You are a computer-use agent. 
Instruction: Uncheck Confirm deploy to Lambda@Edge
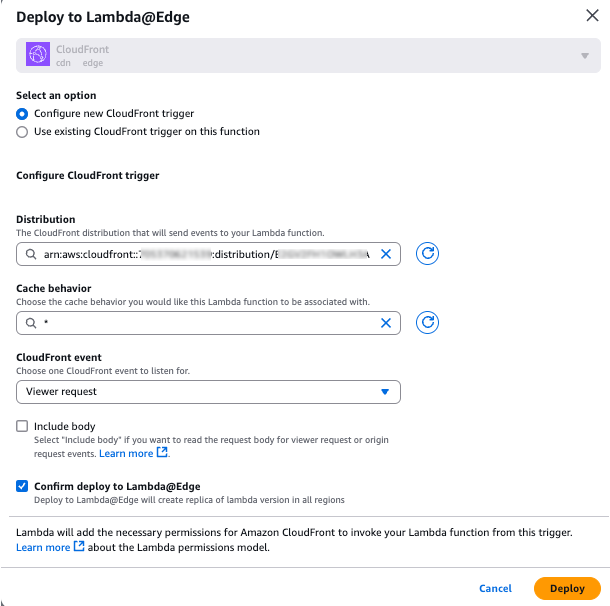(23, 485)
